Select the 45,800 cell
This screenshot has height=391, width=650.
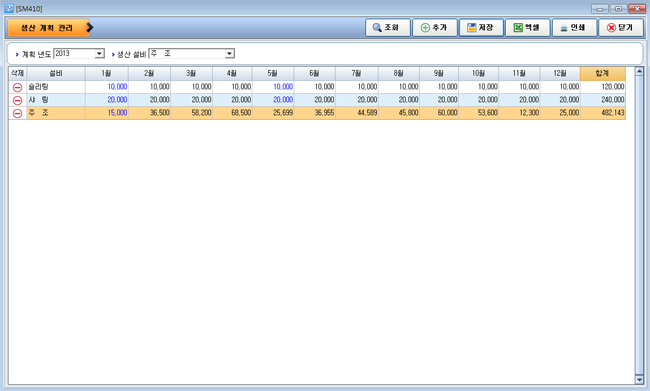click(x=399, y=113)
